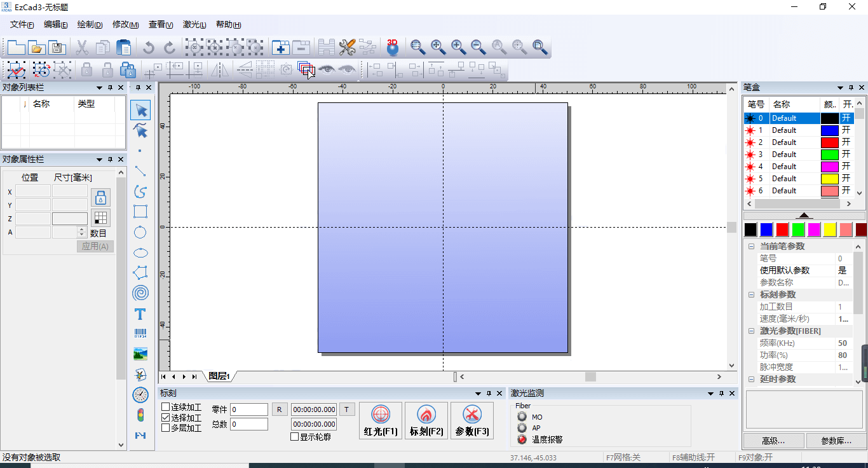The width and height of the screenshot is (868, 468).
Task: Tick the 显示轮廓 checkbox
Action: pos(295,437)
